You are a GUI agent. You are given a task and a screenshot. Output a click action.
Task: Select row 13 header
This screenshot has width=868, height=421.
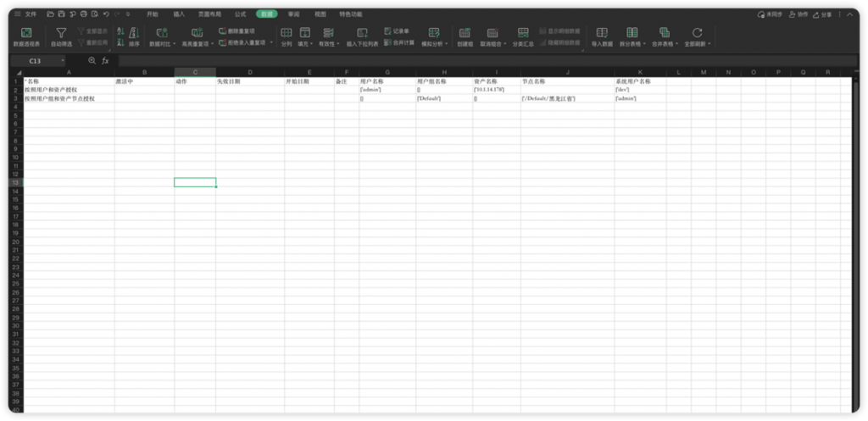[x=16, y=183]
